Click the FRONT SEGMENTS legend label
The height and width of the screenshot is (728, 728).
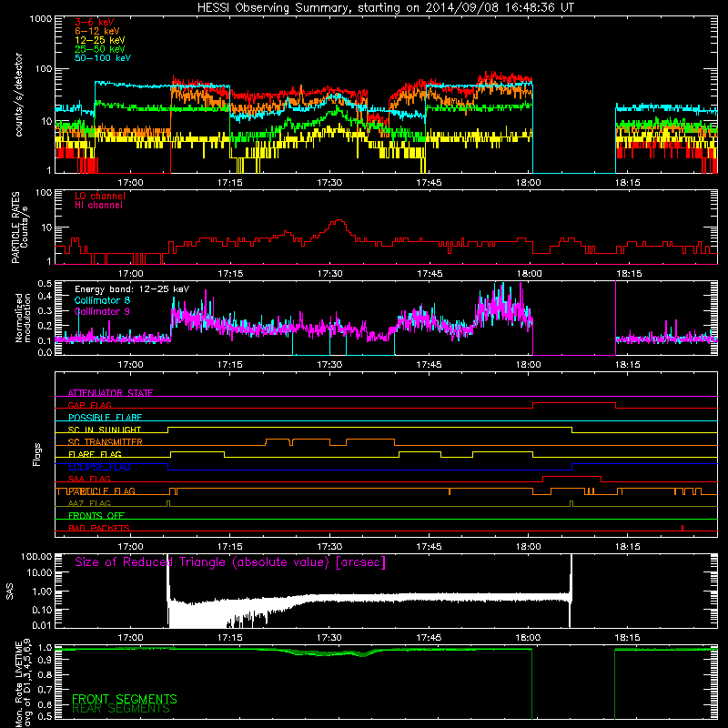coord(125,699)
